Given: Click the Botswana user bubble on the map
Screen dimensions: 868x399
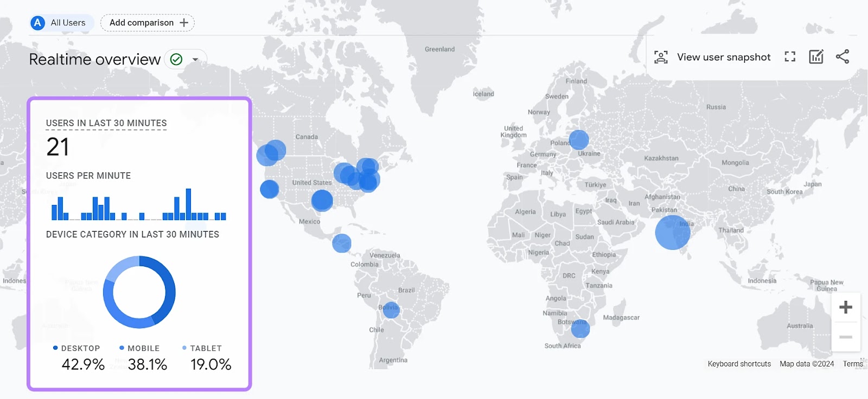Looking at the screenshot, I should pos(580,329).
